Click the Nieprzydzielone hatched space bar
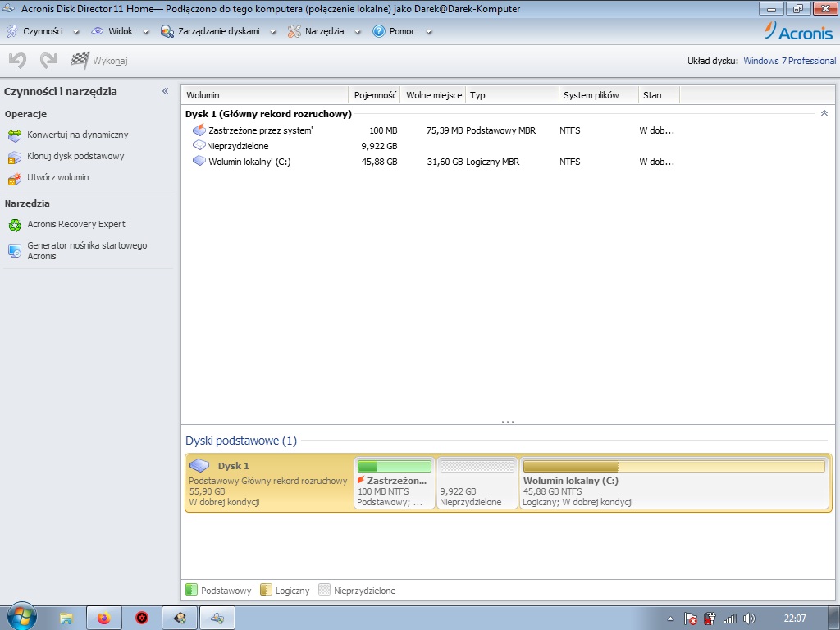Screen dimensions: 840x630 tap(477, 466)
